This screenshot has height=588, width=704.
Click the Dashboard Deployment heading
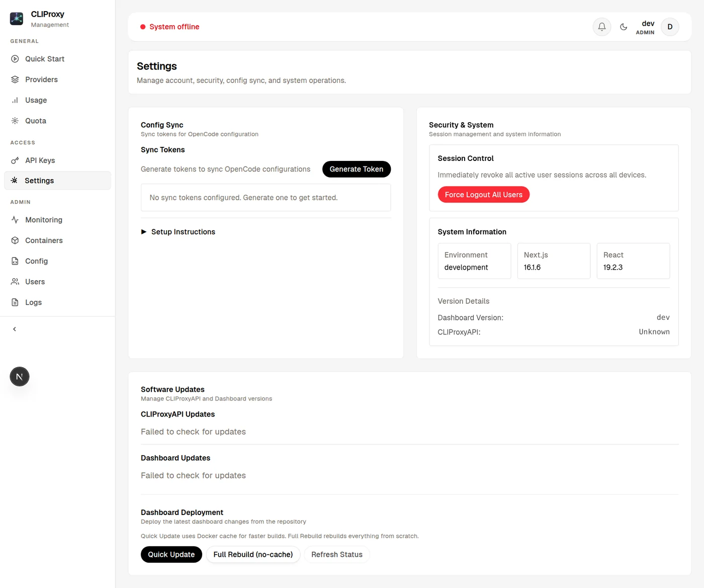coord(182,513)
